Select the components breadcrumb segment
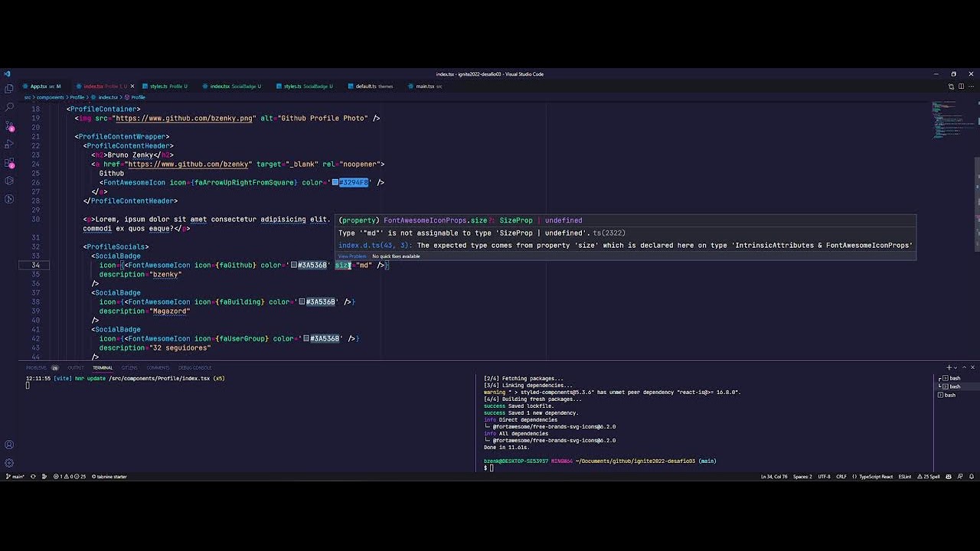The height and width of the screenshot is (551, 980). pyautogui.click(x=51, y=97)
